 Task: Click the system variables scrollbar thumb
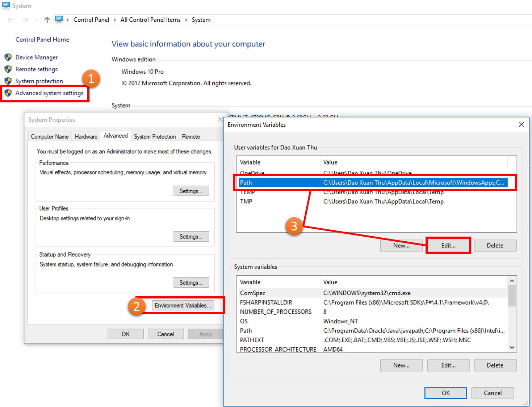(x=512, y=296)
